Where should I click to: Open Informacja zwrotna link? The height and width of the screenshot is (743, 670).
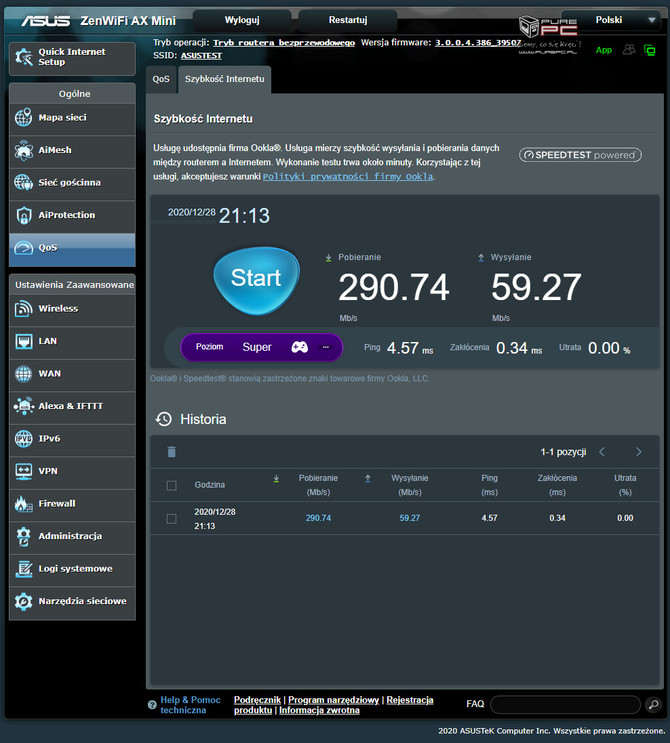(319, 710)
